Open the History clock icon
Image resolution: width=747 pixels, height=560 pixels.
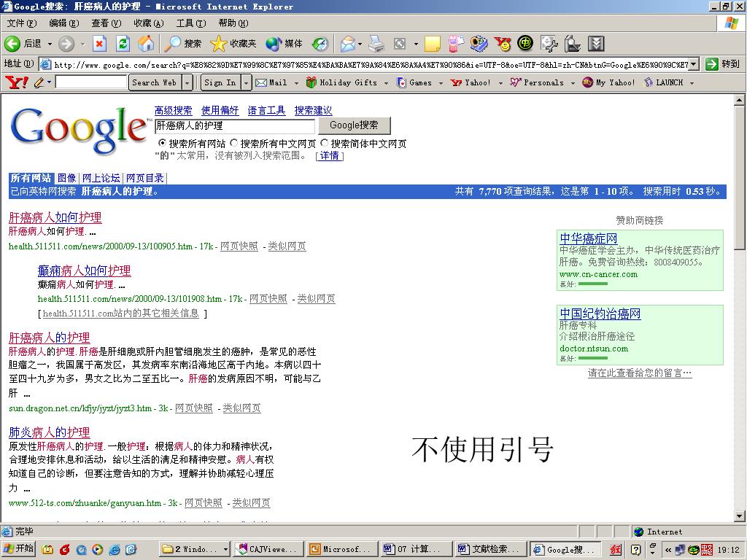(x=320, y=44)
